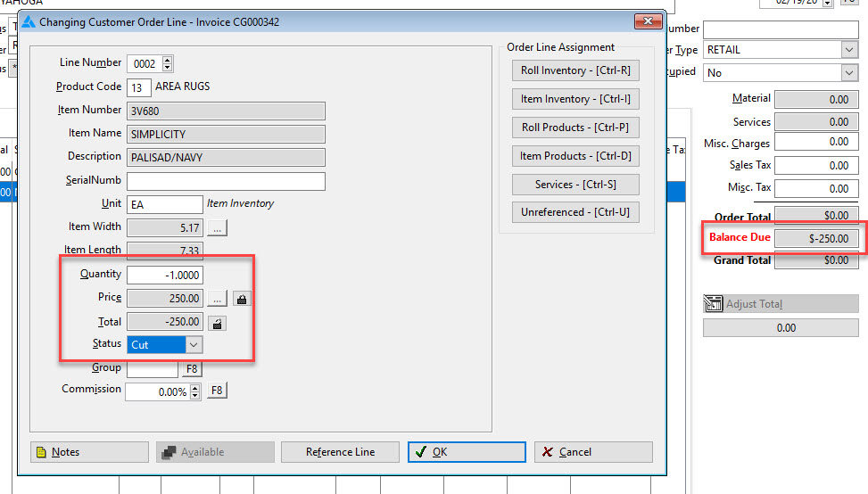868x494 pixels.
Task: Select Services - [Ctrl-S] assignment
Action: pos(575,185)
